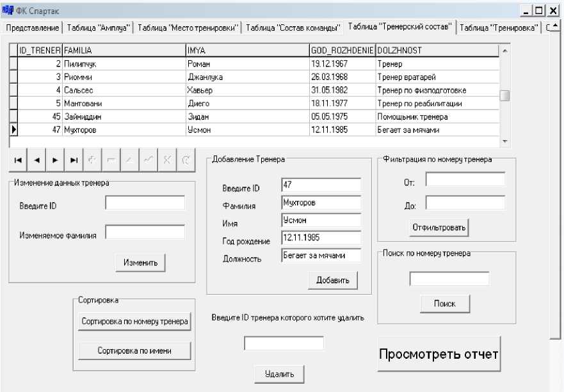Focus the До filter input field
This screenshot has width=564, height=392.
(x=465, y=203)
